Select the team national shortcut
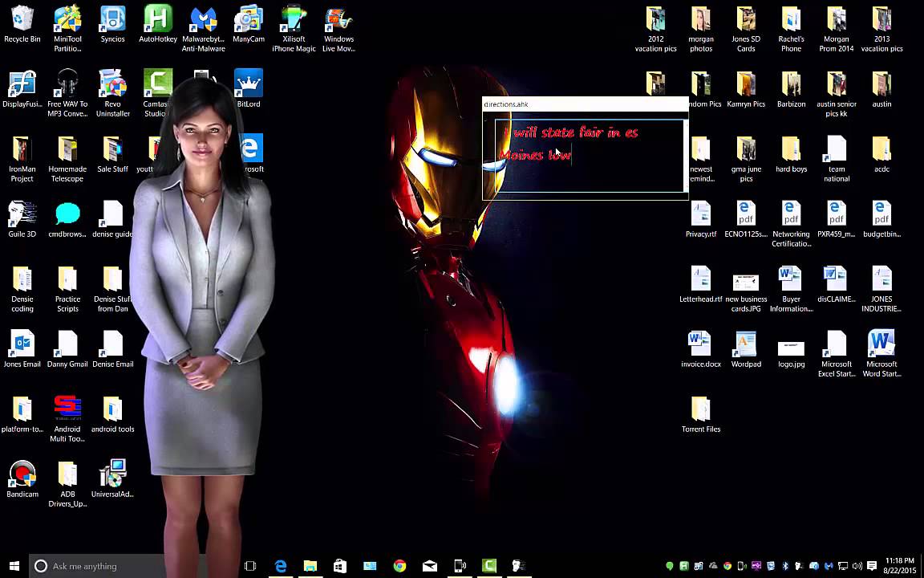924x578 pixels. [x=837, y=159]
